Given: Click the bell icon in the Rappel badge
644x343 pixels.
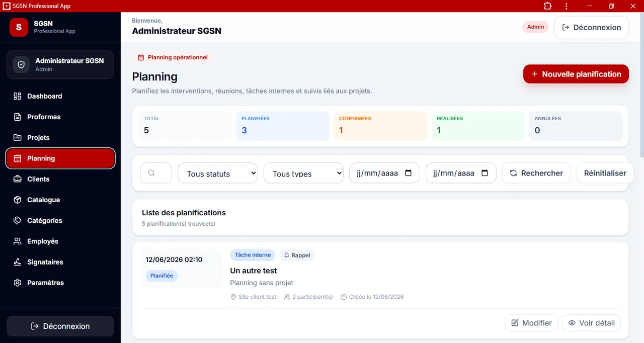Looking at the screenshot, I should tap(287, 255).
